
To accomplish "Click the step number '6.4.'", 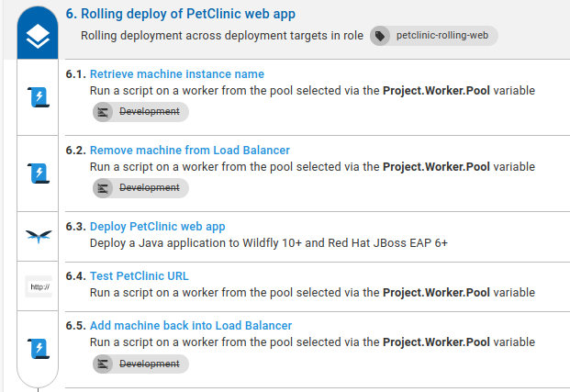I will click(x=75, y=276).
